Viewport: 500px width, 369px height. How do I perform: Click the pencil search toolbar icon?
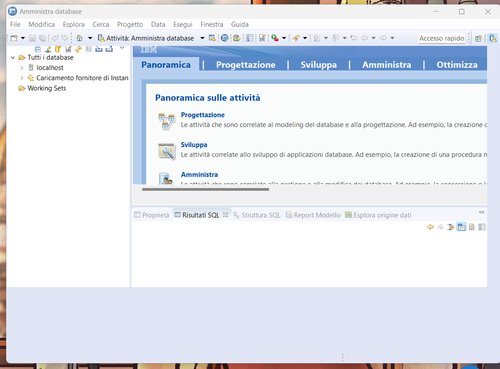click(296, 38)
